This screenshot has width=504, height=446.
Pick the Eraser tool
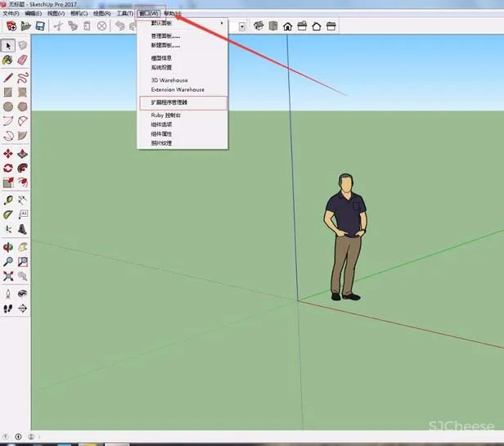point(23,60)
